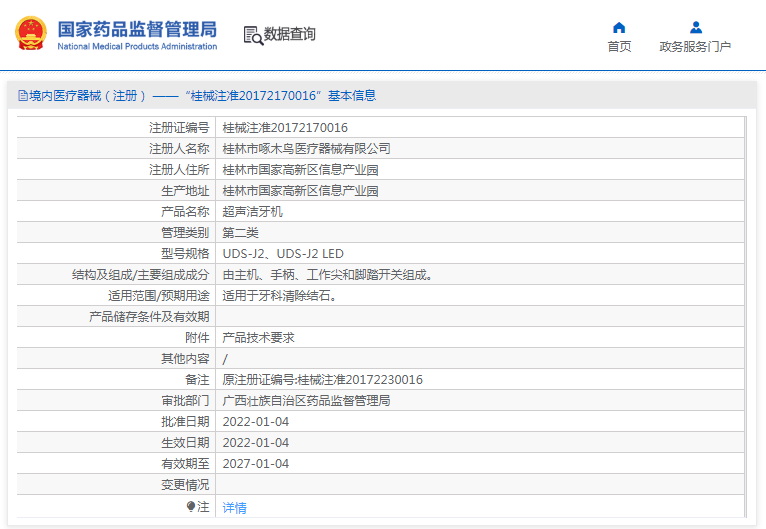This screenshot has height=529, width=766.
Task: Select 由主机、手柄、工作尖和脚踏开关组成 text
Action: (327, 275)
